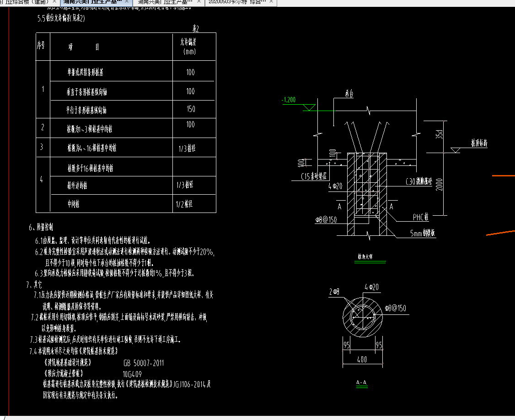Click the Φ8@150 label beside circular section
The width and height of the screenshot is (515, 420).
[396, 308]
